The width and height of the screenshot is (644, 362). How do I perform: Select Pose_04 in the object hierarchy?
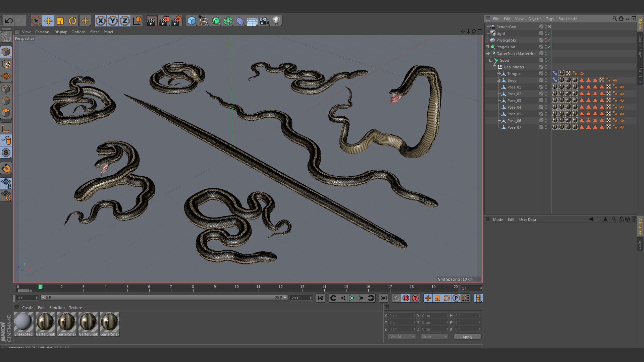coord(515,107)
